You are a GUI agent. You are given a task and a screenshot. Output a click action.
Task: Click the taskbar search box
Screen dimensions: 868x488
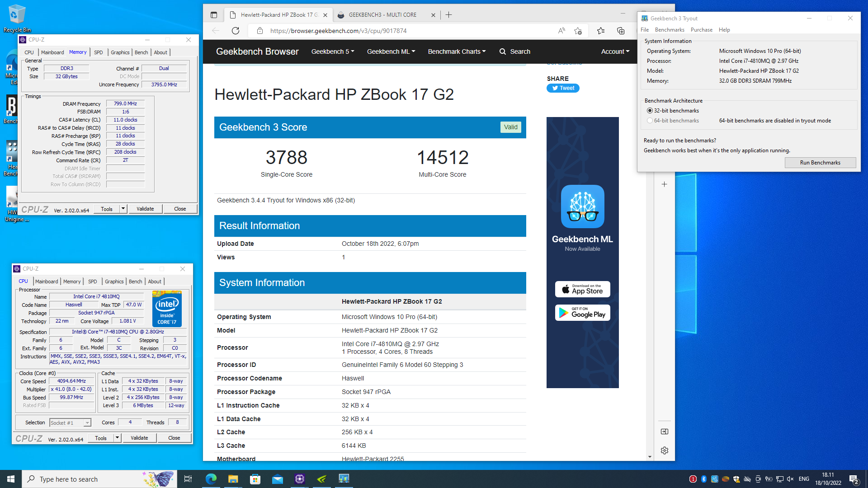click(x=99, y=479)
